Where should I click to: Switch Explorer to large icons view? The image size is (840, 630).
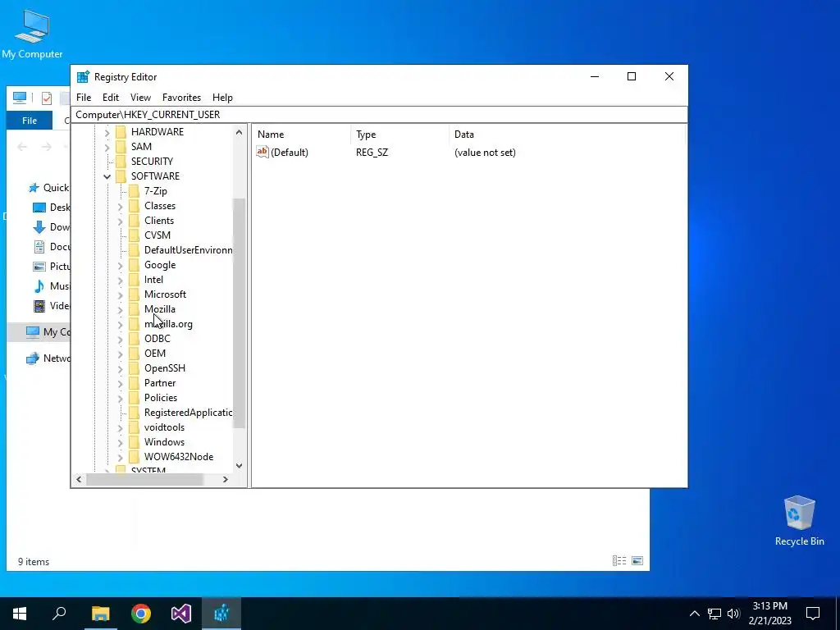(x=637, y=560)
